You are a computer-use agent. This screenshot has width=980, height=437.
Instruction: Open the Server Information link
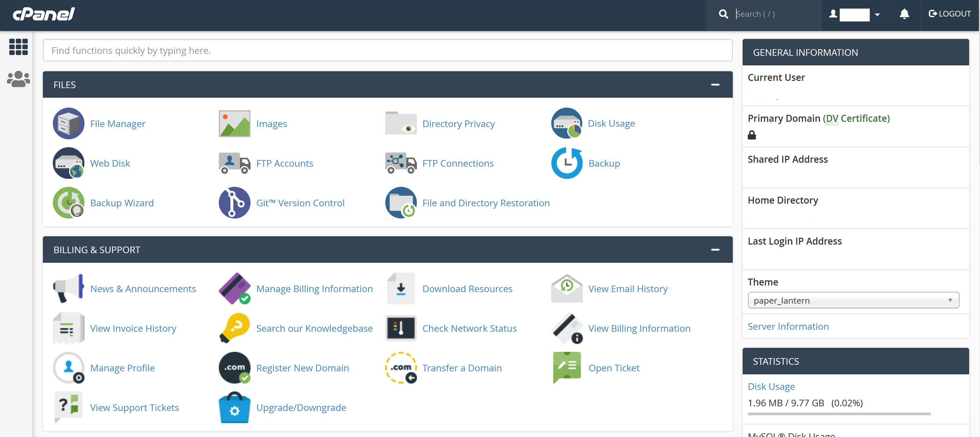788,326
